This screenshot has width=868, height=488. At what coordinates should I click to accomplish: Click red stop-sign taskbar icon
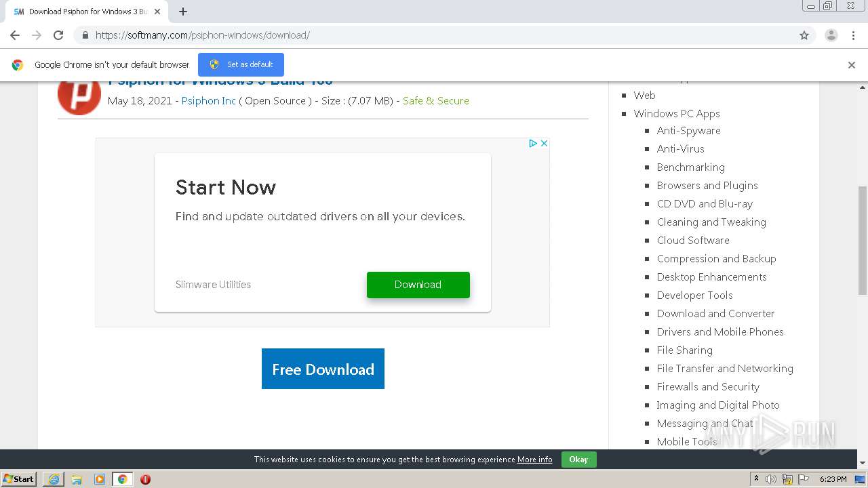[x=145, y=479]
